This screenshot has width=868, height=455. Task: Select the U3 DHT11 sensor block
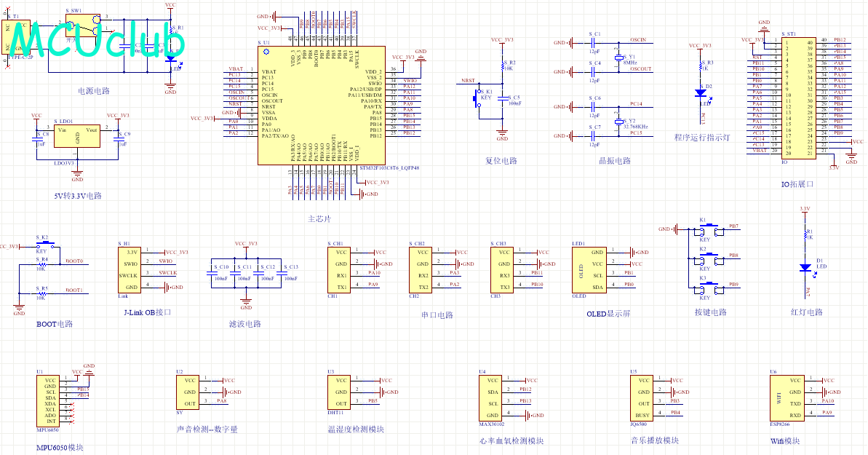[339, 392]
